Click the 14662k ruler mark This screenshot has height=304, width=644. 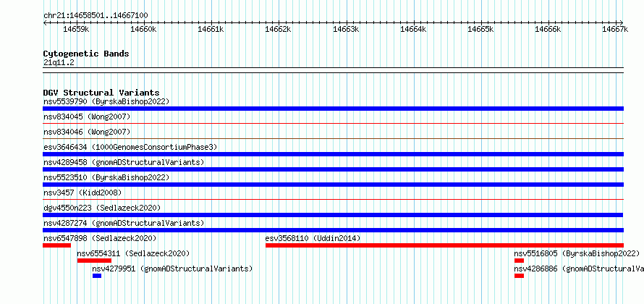279,29
